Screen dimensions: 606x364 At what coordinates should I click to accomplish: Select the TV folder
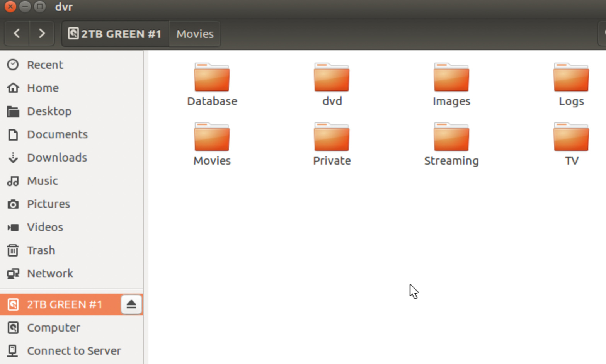click(571, 138)
